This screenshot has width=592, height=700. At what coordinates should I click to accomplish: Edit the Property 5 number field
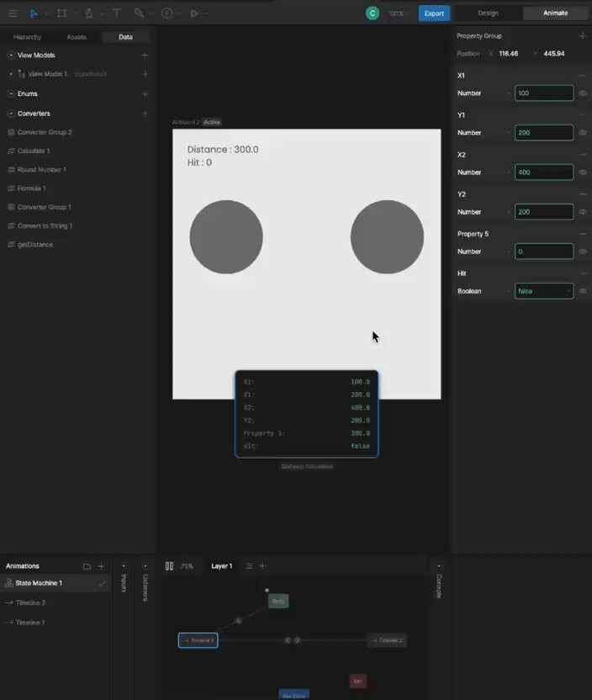(x=544, y=252)
